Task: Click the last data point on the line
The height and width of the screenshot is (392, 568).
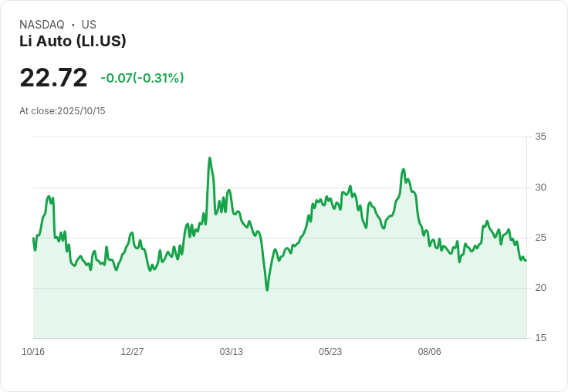Action: pyautogui.click(x=526, y=260)
